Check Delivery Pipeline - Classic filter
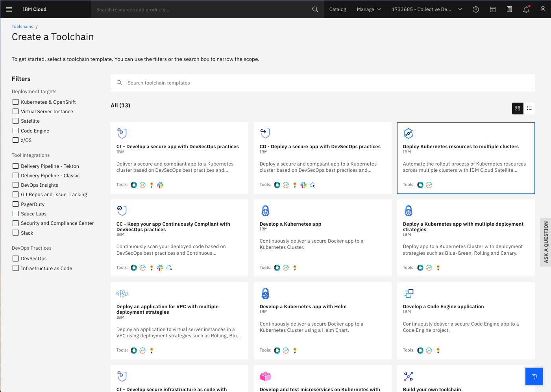551x392 pixels. click(x=16, y=175)
